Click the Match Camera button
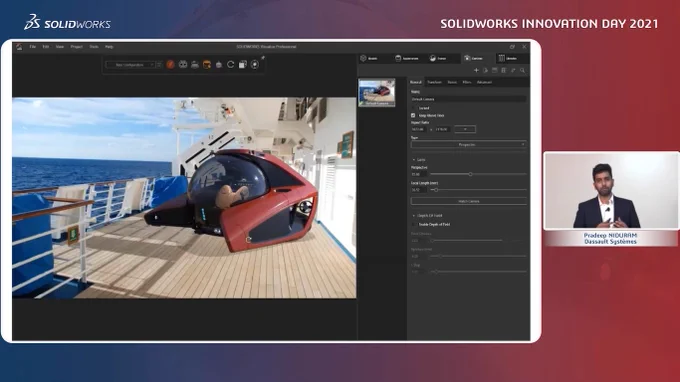 click(469, 202)
